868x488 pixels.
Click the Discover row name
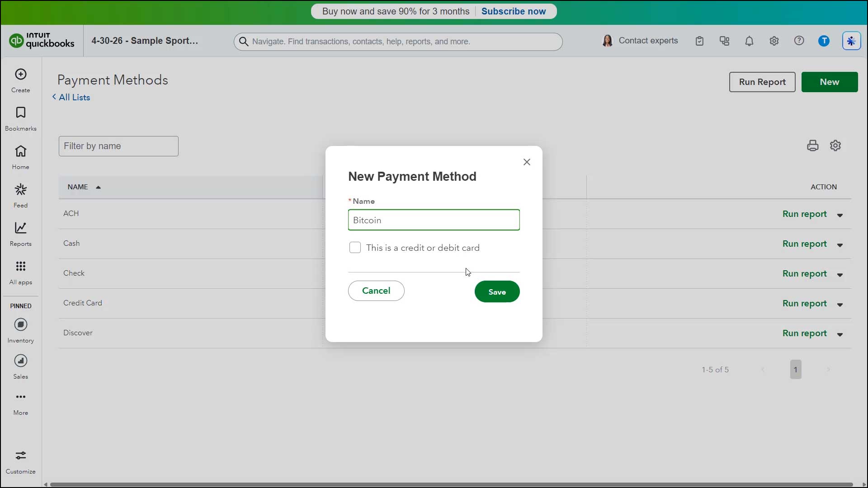pos(78,333)
